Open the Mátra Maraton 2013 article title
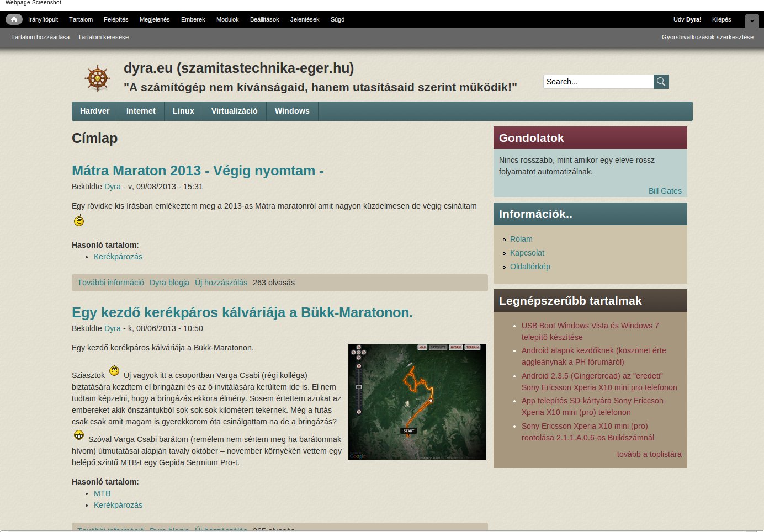This screenshot has height=532, width=764. pyautogui.click(x=198, y=171)
